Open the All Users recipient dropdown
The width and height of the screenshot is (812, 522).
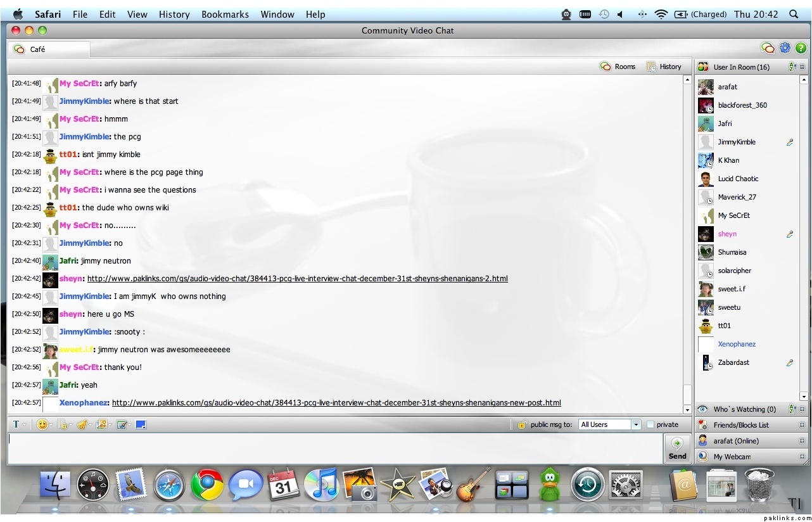(x=610, y=425)
